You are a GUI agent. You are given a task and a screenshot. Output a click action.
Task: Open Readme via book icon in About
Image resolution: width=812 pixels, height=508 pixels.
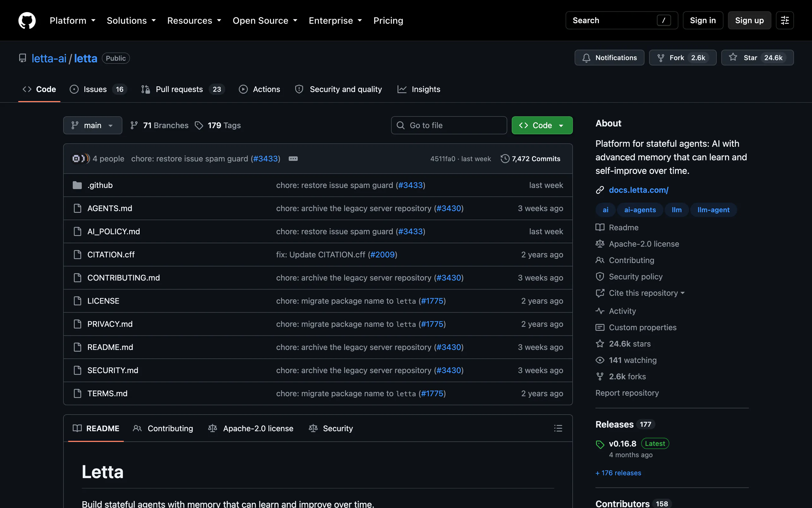(599, 227)
